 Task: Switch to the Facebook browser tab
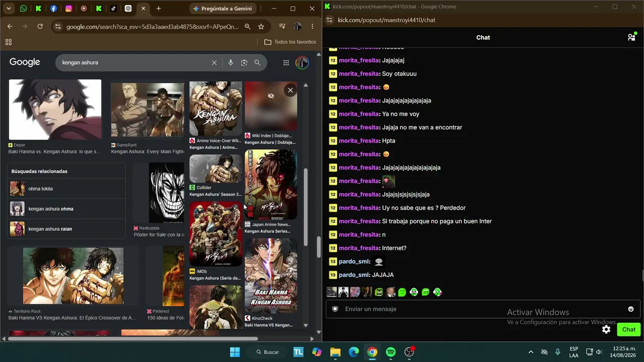[54, 9]
